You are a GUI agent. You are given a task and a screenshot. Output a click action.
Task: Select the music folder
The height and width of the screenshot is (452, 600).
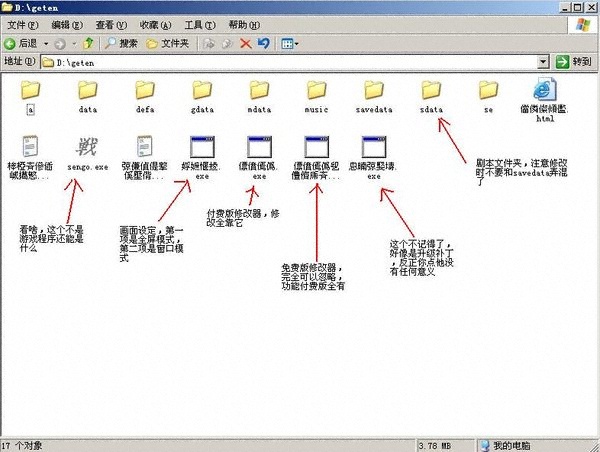pyautogui.click(x=317, y=92)
